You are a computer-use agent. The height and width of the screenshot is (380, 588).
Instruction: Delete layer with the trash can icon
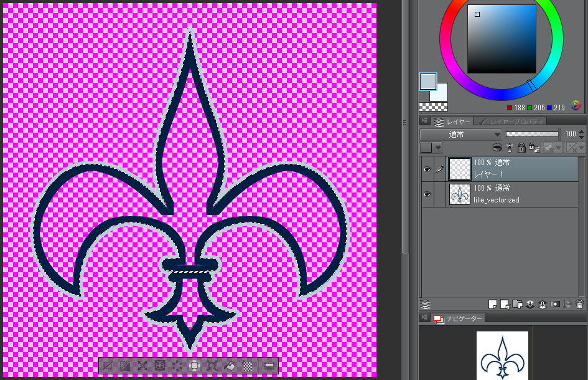point(580,304)
